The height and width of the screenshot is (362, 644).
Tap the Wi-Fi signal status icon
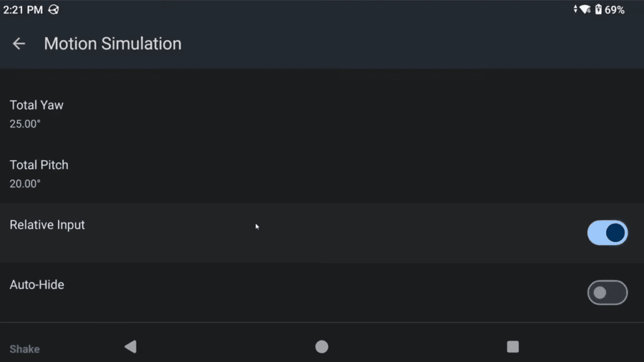[586, 9]
